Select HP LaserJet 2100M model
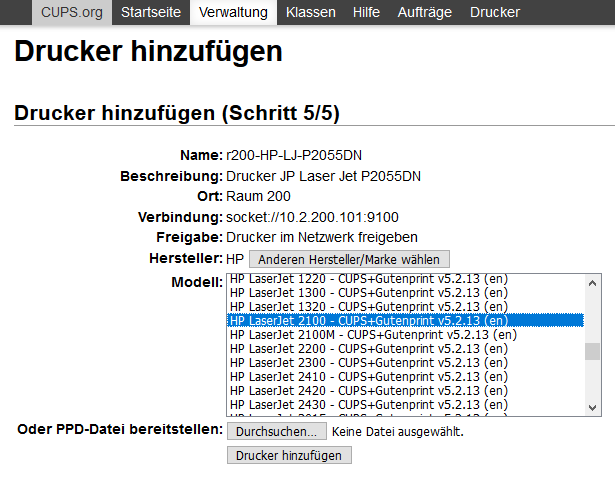615x494 pixels. 406,335
